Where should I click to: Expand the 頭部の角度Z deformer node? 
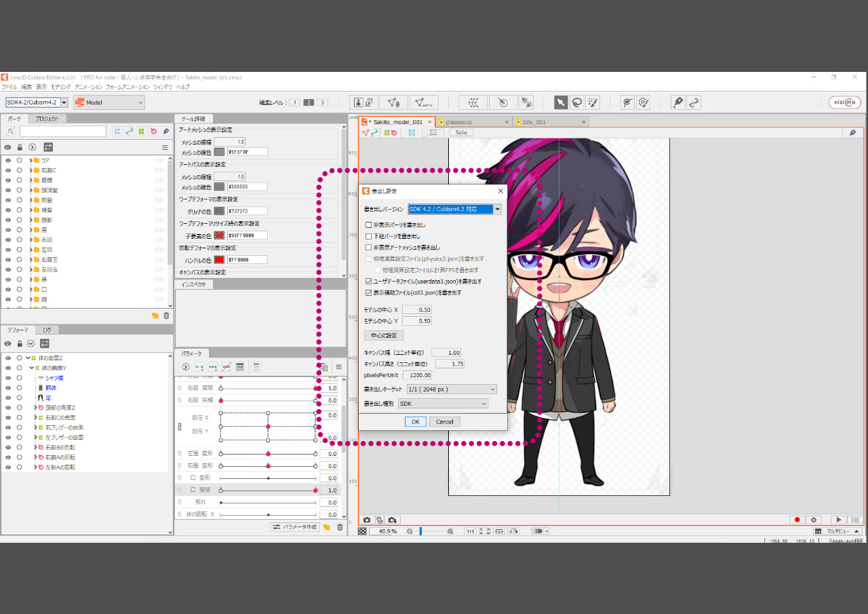pos(35,408)
